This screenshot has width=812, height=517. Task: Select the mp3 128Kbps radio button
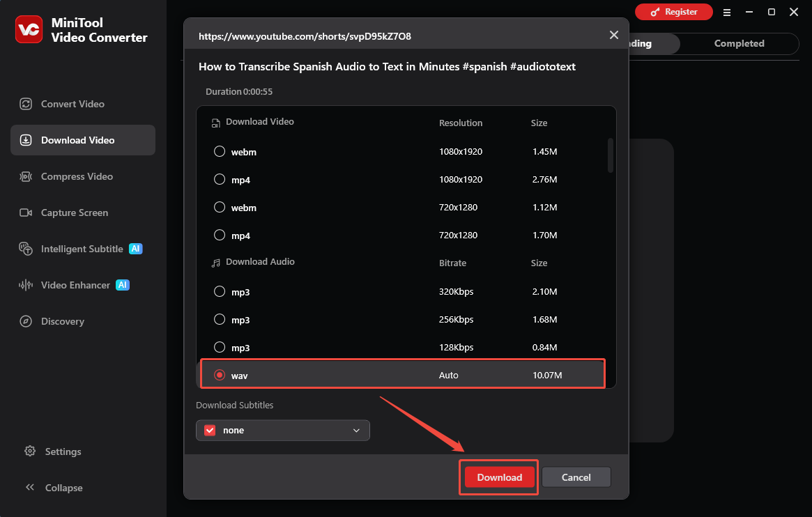click(x=220, y=348)
